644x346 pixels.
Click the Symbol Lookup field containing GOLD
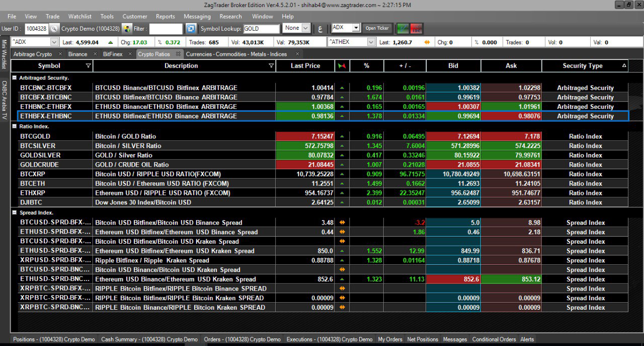click(x=261, y=29)
